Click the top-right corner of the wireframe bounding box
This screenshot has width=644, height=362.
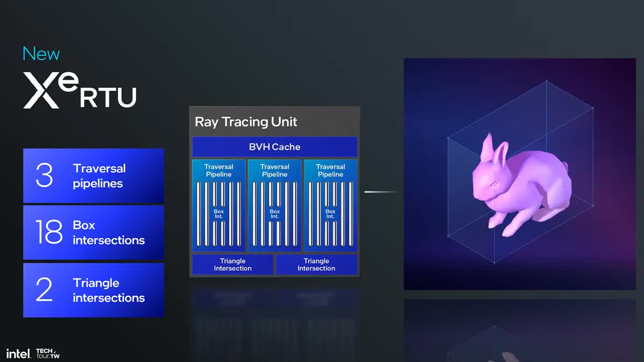[594, 108]
